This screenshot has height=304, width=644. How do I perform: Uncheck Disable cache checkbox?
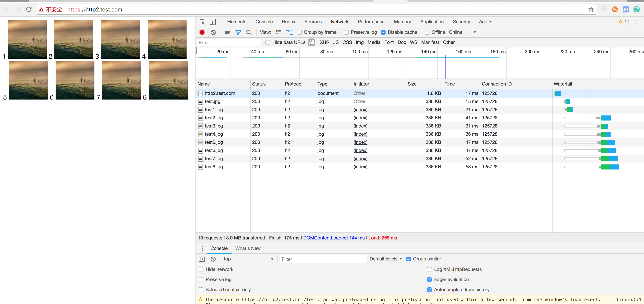[383, 32]
